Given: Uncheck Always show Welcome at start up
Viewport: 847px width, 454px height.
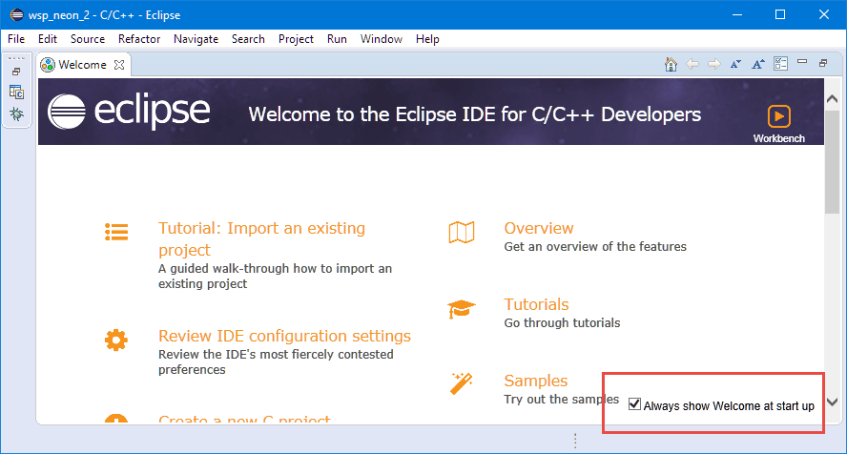Looking at the screenshot, I should (x=635, y=404).
